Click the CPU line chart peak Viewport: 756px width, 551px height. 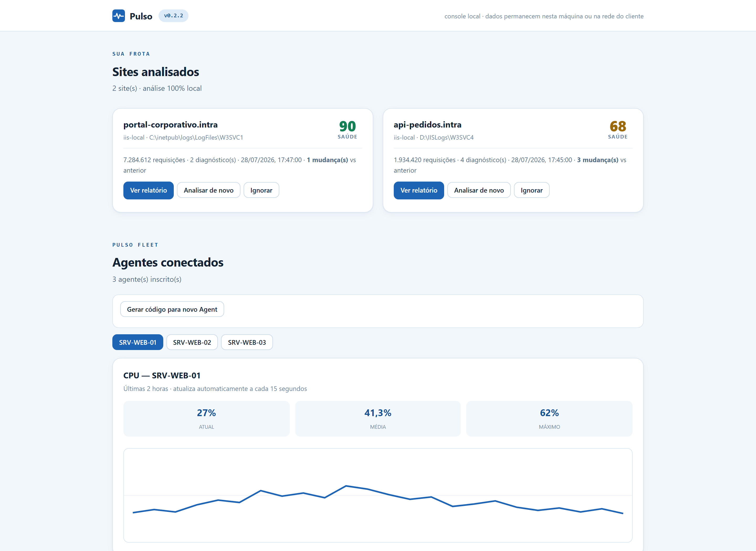point(346,486)
